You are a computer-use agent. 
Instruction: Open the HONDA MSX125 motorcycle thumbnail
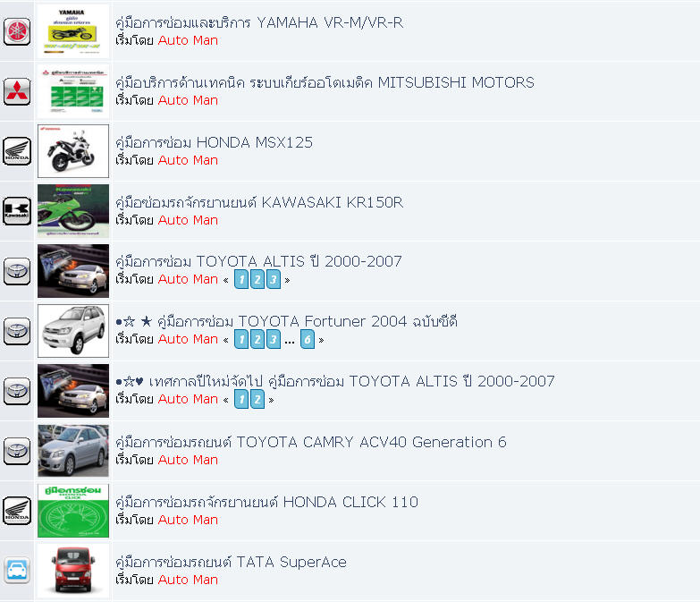pyautogui.click(x=73, y=151)
